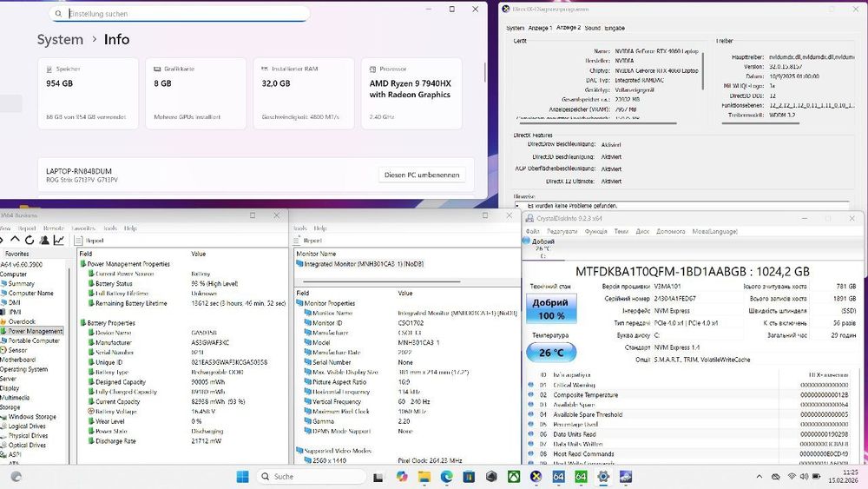Open File Explorer from the taskbar
Image resolution: width=868 pixels, height=489 pixels.
[x=424, y=476]
